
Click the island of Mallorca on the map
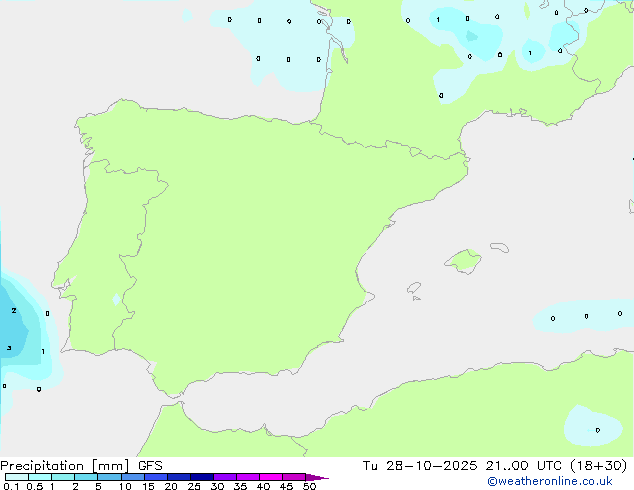pyautogui.click(x=464, y=261)
